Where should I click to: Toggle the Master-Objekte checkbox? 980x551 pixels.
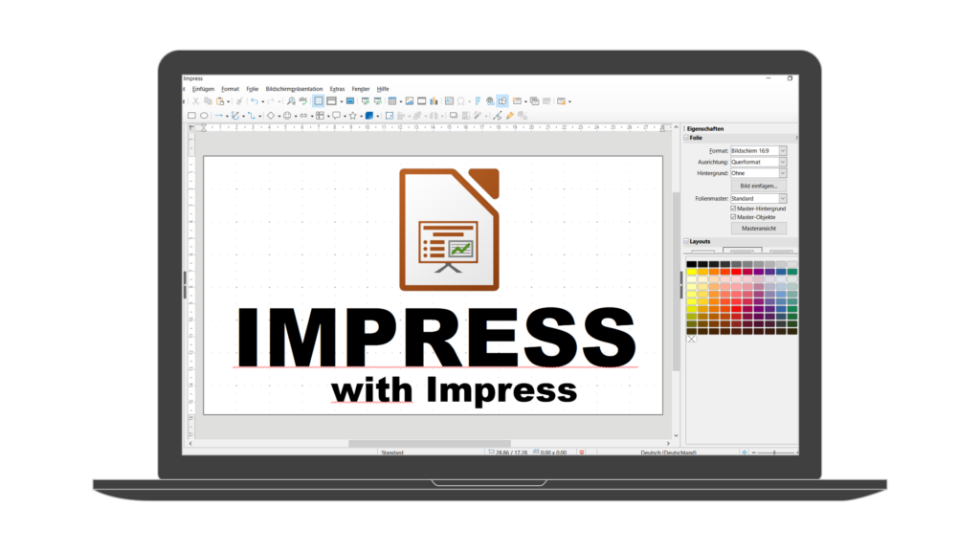pos(733,217)
